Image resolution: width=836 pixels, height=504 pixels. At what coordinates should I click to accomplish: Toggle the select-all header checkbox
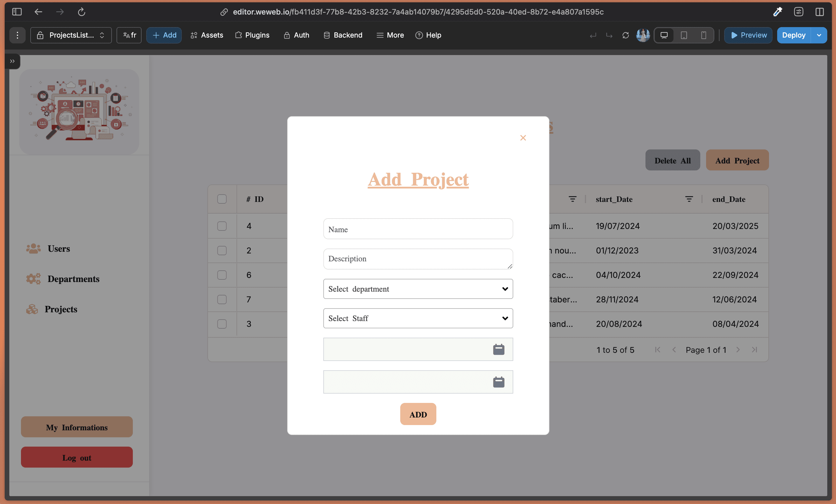pos(222,199)
